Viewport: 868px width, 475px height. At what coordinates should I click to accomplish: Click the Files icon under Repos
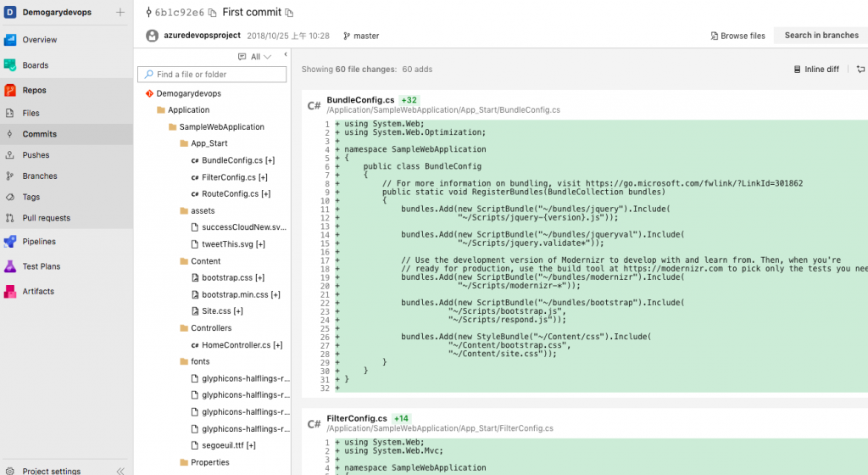(x=9, y=113)
